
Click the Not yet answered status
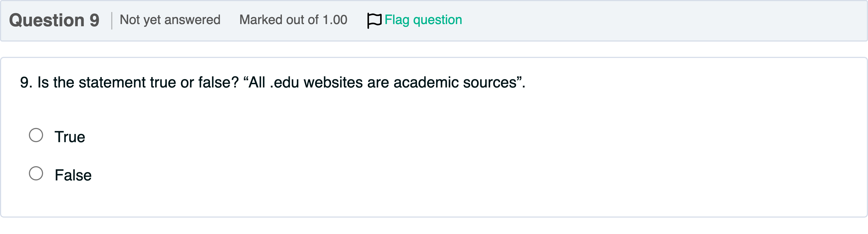170,20
